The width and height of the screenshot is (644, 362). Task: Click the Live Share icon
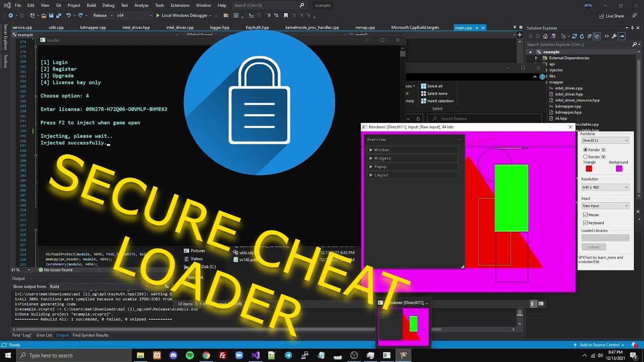pyautogui.click(x=602, y=16)
